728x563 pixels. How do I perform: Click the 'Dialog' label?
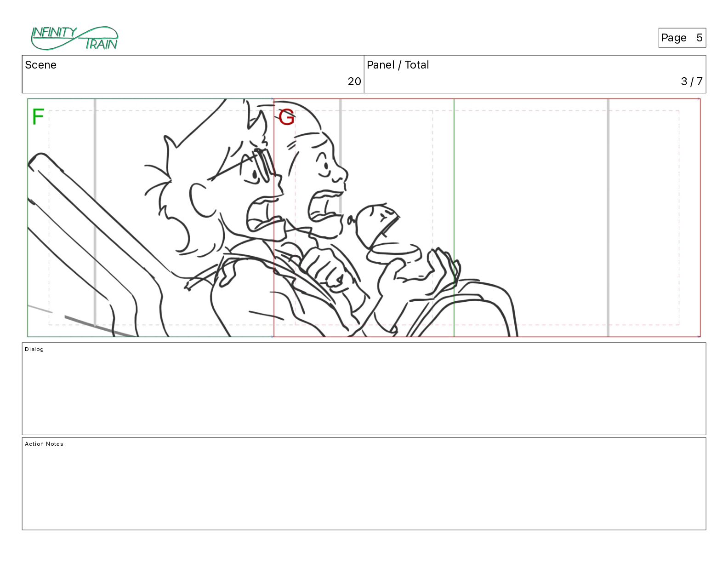[34, 349]
